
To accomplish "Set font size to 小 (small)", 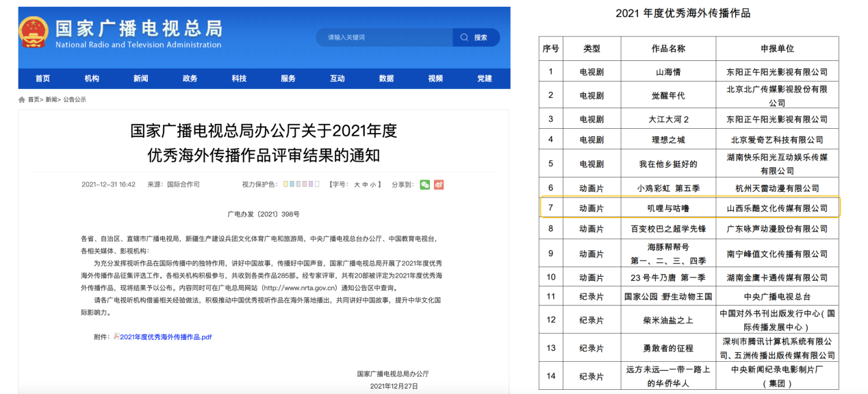I will [372, 184].
